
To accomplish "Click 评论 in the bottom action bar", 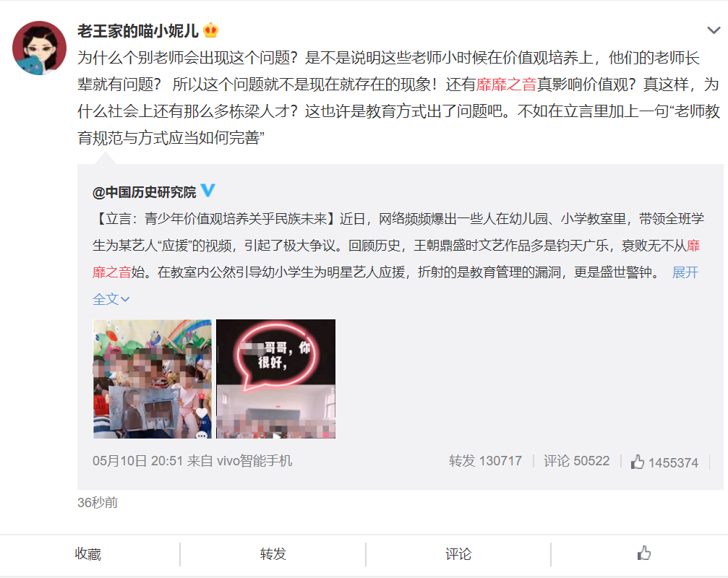I will [x=458, y=554].
